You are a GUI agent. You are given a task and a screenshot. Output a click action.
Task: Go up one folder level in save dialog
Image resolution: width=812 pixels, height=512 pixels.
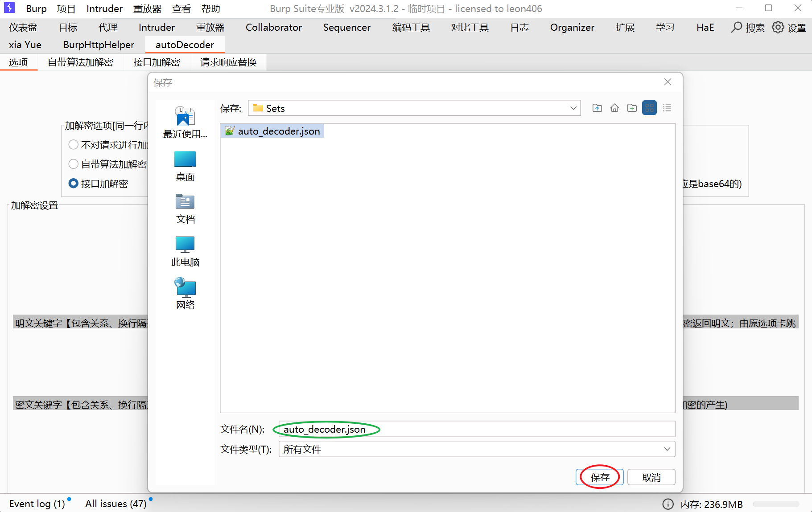[x=597, y=108]
